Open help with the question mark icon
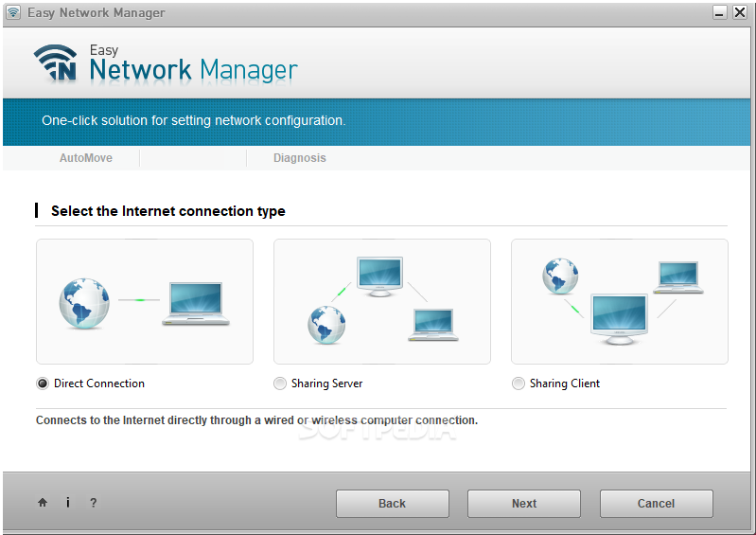 pos(93,503)
